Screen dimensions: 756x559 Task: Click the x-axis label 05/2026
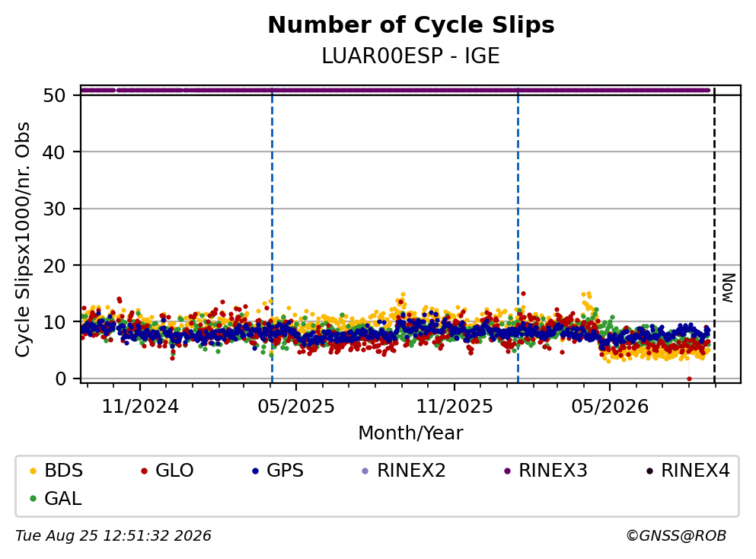pos(610,407)
